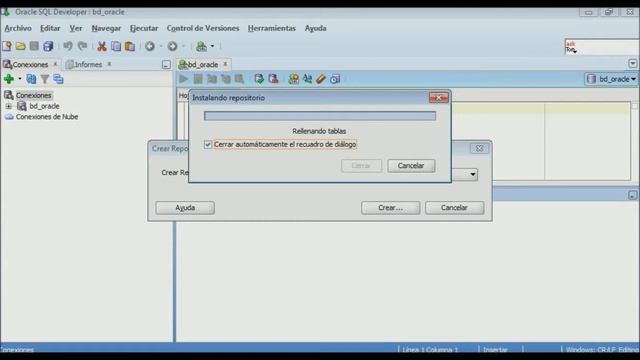Click the Explain Plan icon in worksheet toolbar

click(x=212, y=79)
